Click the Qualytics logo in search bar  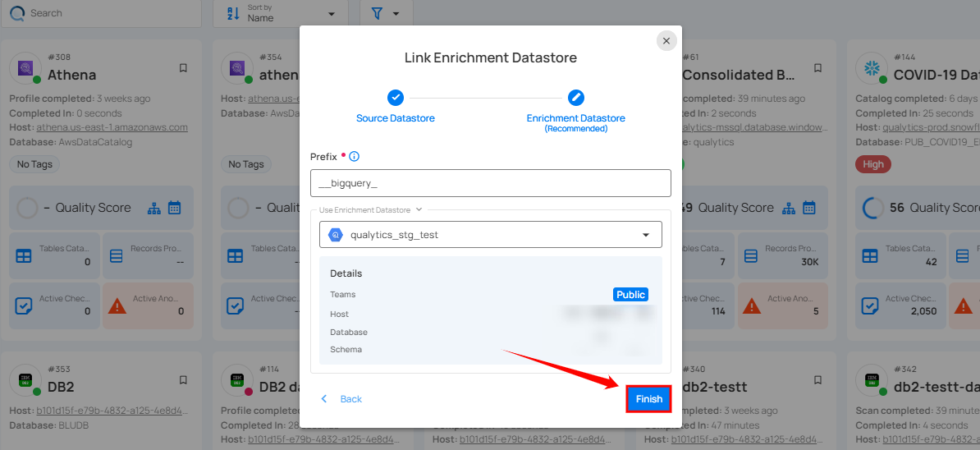(17, 13)
